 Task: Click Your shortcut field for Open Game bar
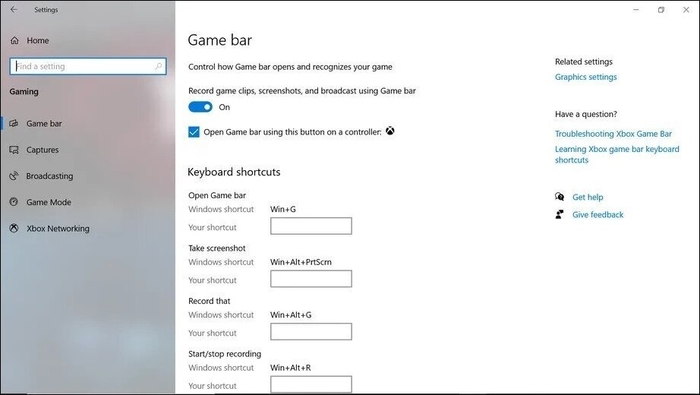click(311, 226)
